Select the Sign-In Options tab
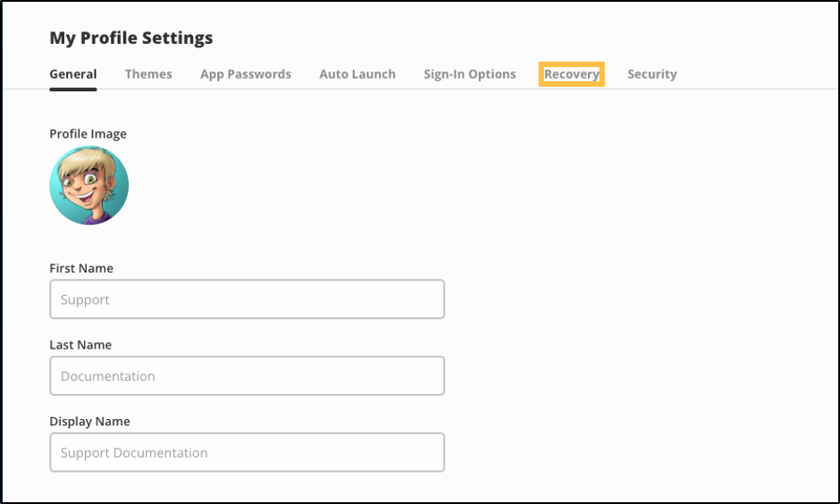 [x=469, y=74]
